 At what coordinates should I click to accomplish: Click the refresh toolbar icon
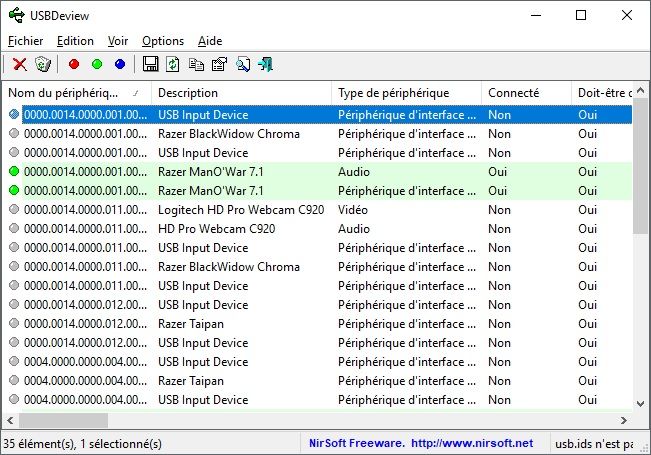click(x=173, y=64)
